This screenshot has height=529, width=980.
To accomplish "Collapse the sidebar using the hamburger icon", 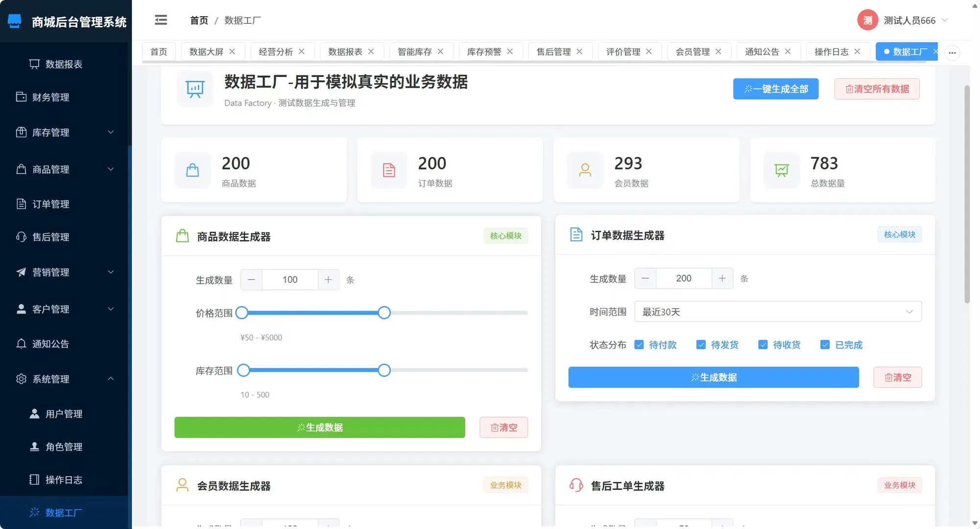I will click(161, 20).
